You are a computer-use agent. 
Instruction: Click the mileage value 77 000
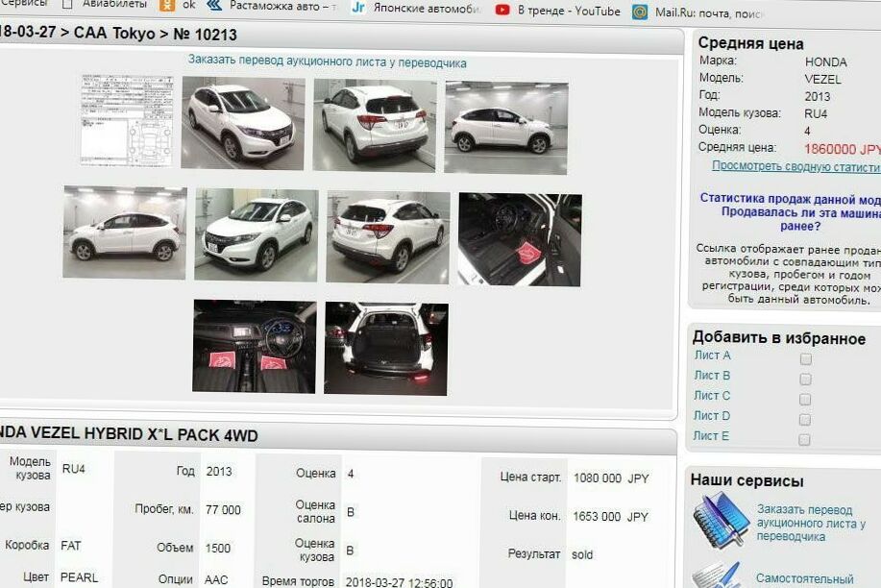(223, 510)
